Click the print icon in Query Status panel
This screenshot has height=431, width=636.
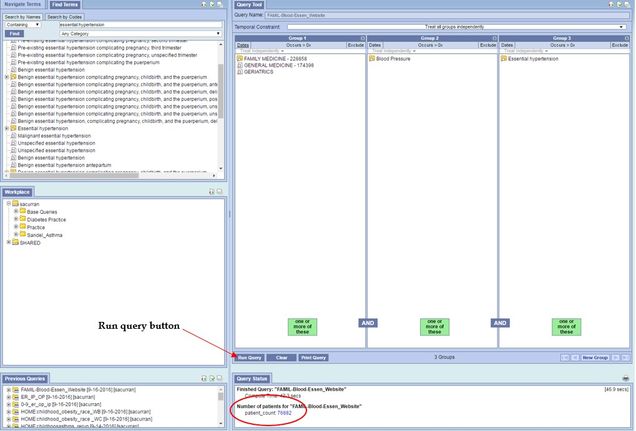click(626, 379)
